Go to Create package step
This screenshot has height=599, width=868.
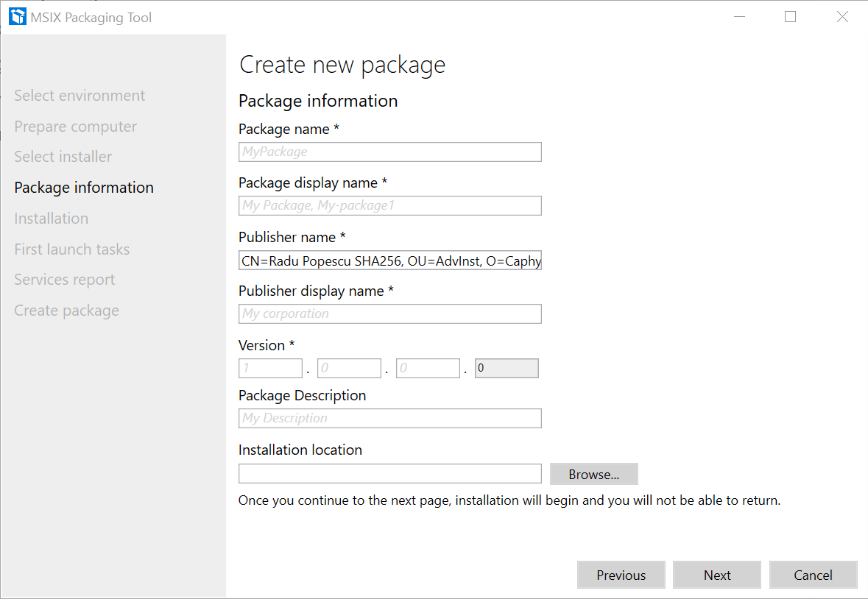(66, 311)
